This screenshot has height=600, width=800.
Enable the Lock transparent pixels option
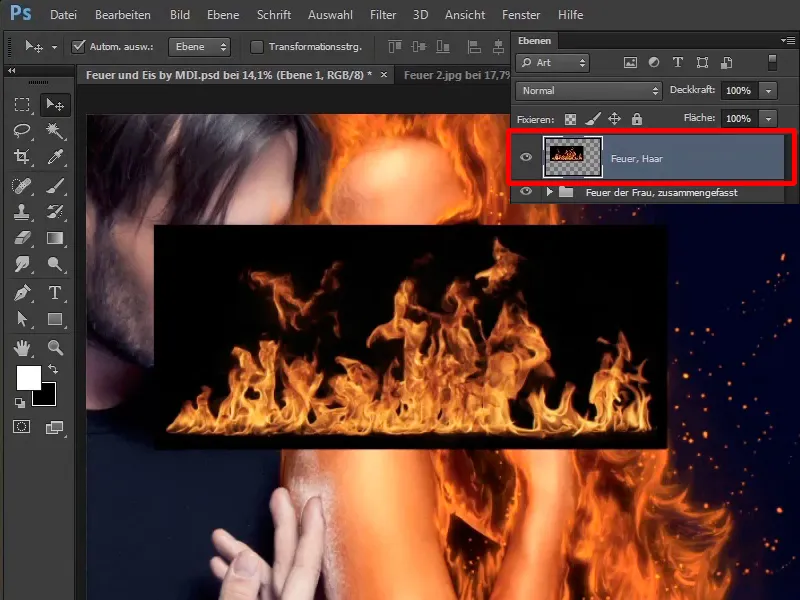569,118
